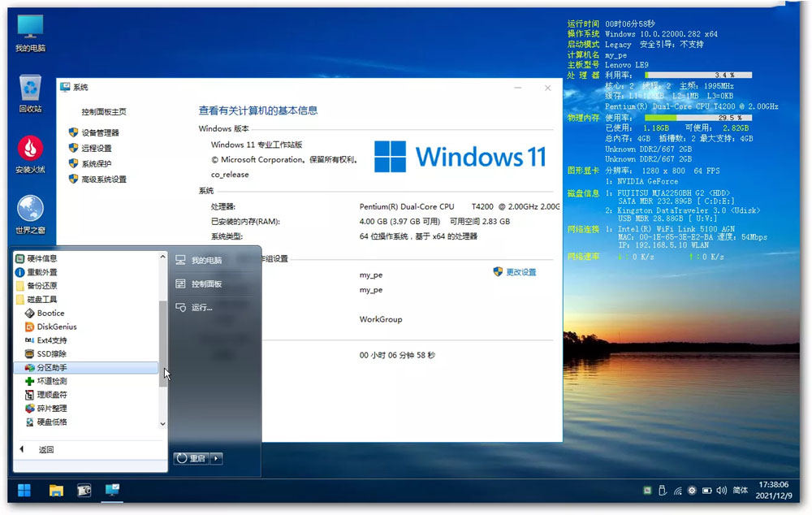Select 运行... in start menu
The width and height of the screenshot is (812, 515).
(194, 307)
